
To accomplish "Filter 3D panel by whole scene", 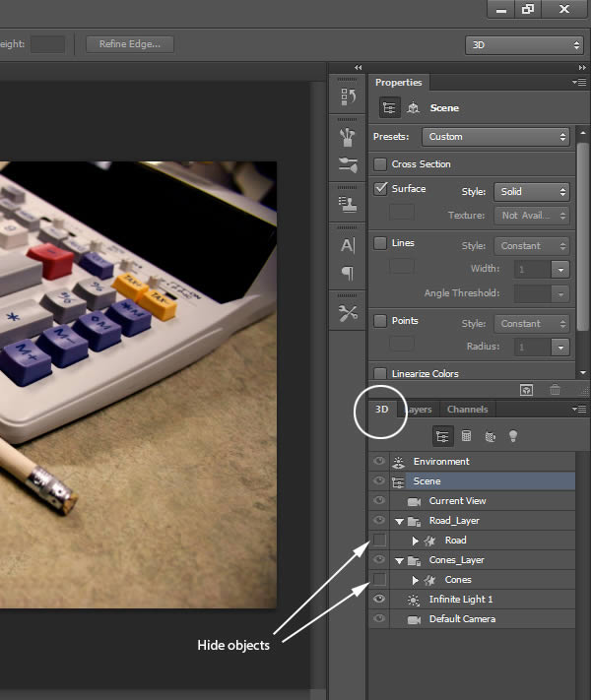I will 442,436.
